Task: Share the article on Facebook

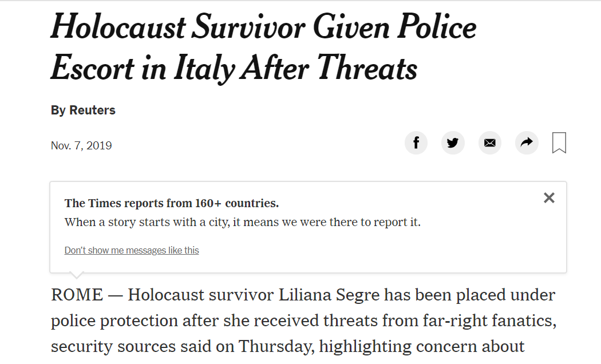Action: pyautogui.click(x=416, y=143)
